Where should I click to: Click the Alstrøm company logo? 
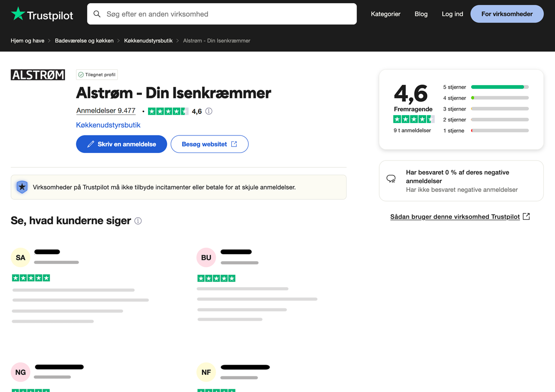click(x=38, y=75)
